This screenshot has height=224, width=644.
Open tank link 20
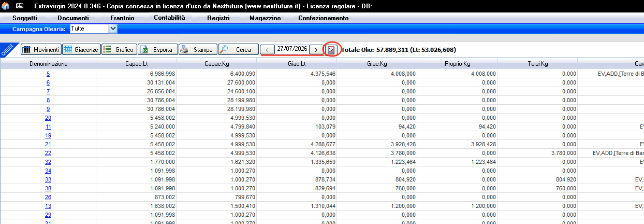click(48, 118)
